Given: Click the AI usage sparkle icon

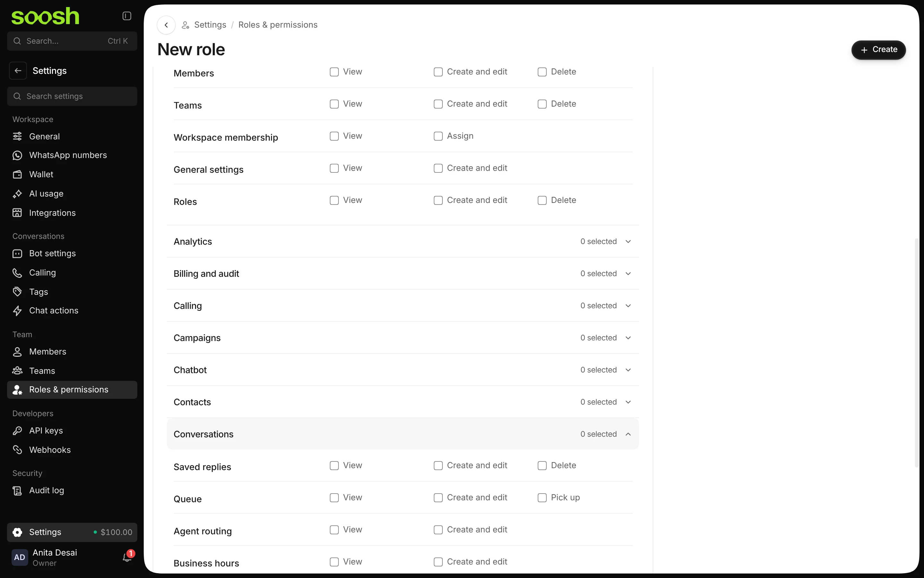Looking at the screenshot, I should click(x=17, y=194).
